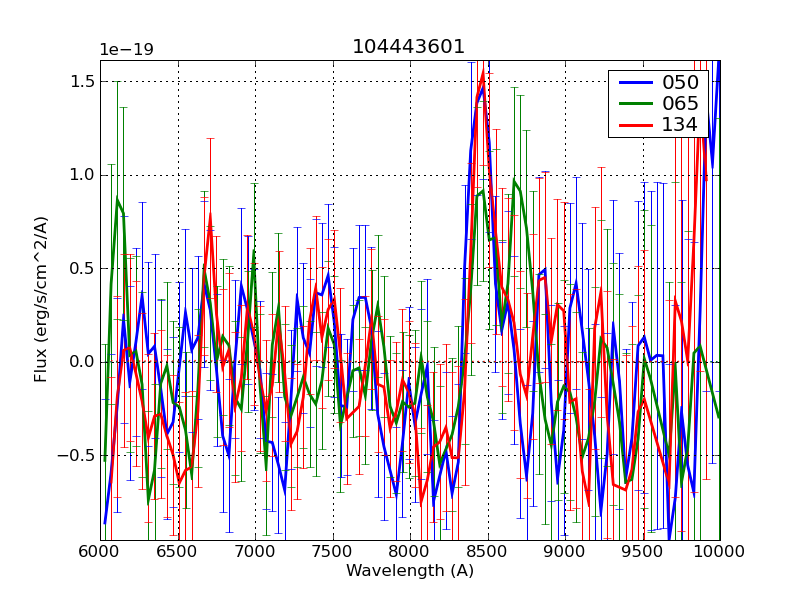Click the −0.5 y-axis tick label
Image resolution: width=800 pixels, height=600 pixels.
click(x=77, y=456)
